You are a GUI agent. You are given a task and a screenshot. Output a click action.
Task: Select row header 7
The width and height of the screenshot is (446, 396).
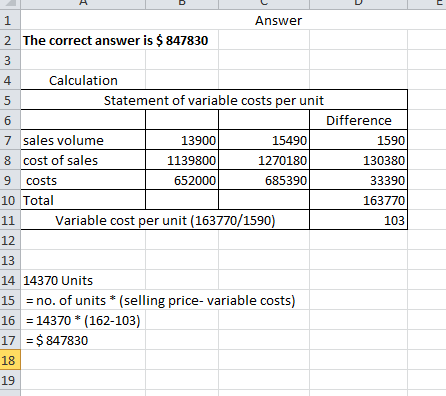point(10,140)
